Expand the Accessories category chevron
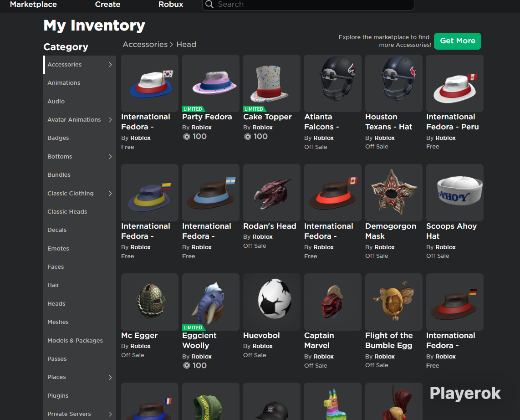Viewport: 520px width, 420px height. pos(111,65)
